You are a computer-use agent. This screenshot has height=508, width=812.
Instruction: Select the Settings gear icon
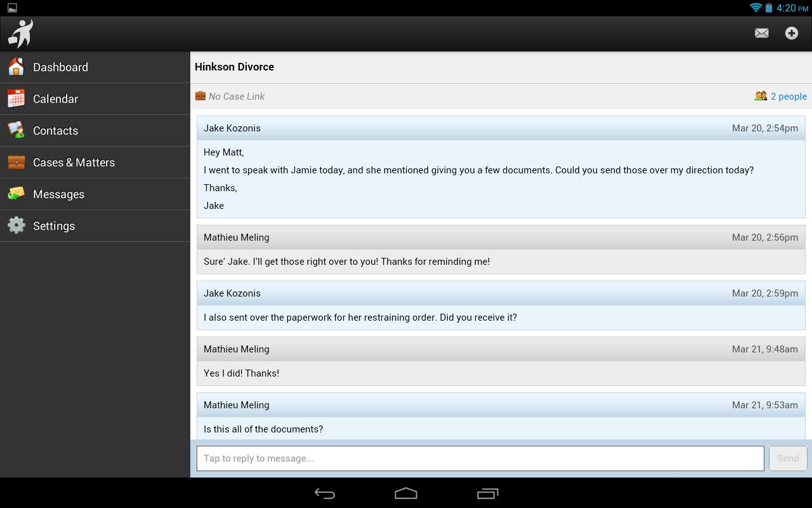(16, 225)
